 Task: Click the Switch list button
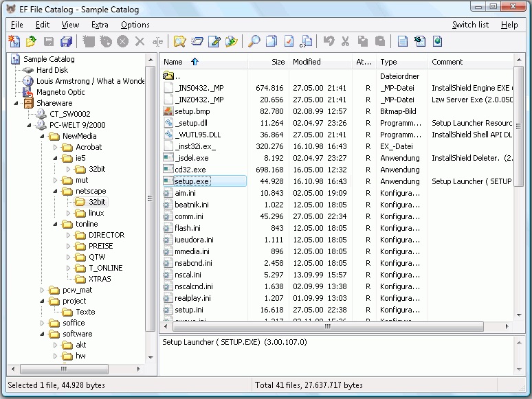pos(470,25)
